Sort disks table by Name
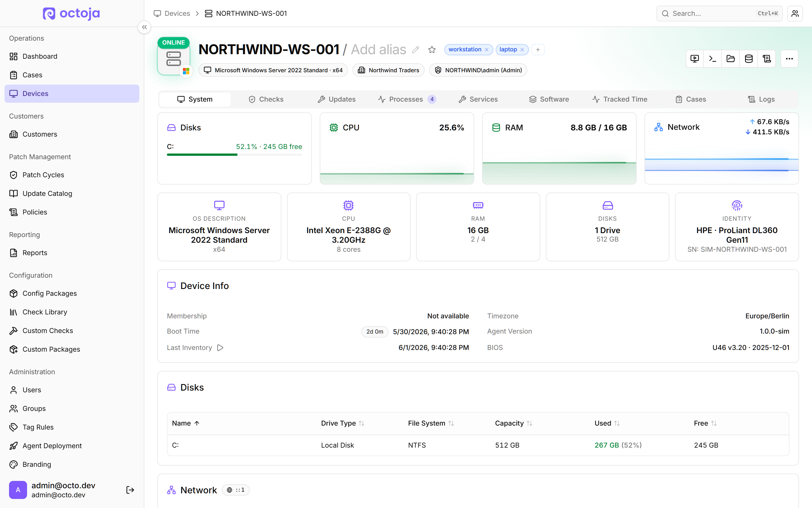 [x=186, y=423]
